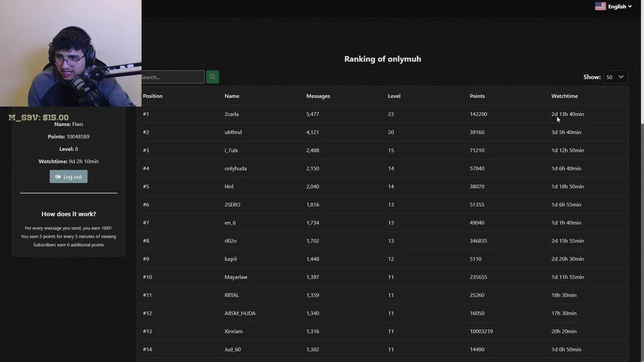Focus the Search input field
The width and height of the screenshot is (644, 362).
(x=172, y=77)
